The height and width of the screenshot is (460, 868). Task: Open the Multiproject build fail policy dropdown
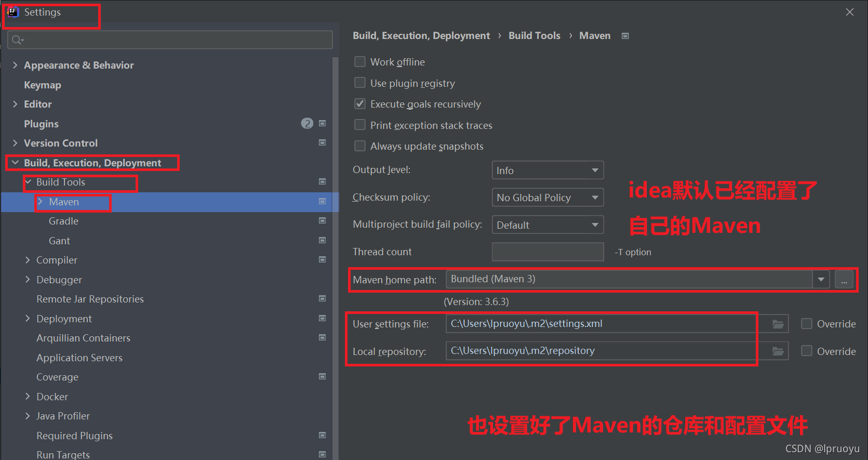[x=547, y=225]
